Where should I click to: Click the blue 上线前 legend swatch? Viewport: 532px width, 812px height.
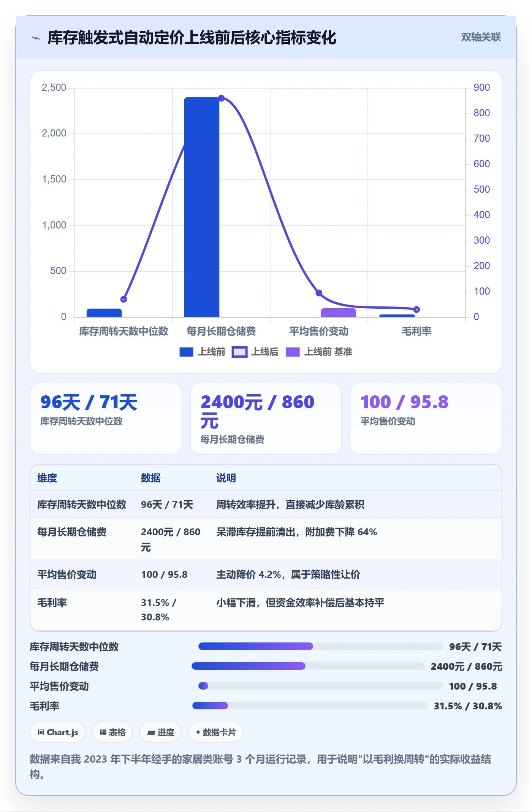[x=186, y=352]
